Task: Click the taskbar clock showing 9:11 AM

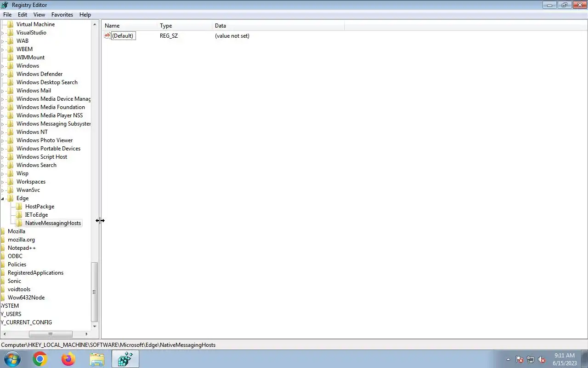Action: click(x=565, y=359)
